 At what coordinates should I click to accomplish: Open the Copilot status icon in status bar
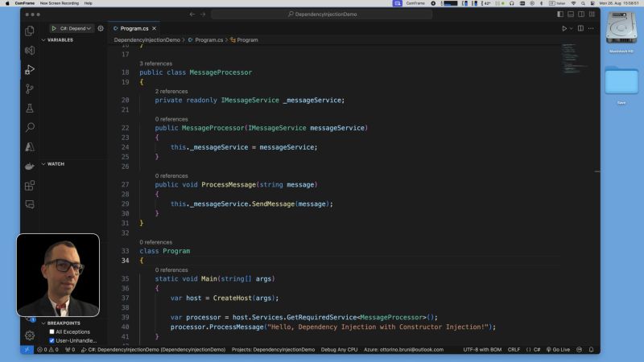click(x=580, y=350)
